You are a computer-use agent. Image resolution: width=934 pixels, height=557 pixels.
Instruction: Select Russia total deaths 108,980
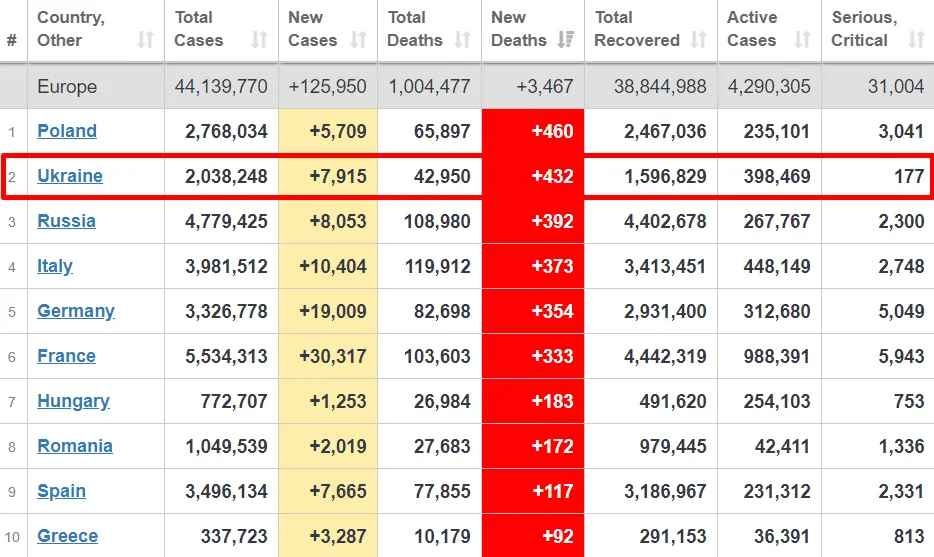tap(437, 221)
